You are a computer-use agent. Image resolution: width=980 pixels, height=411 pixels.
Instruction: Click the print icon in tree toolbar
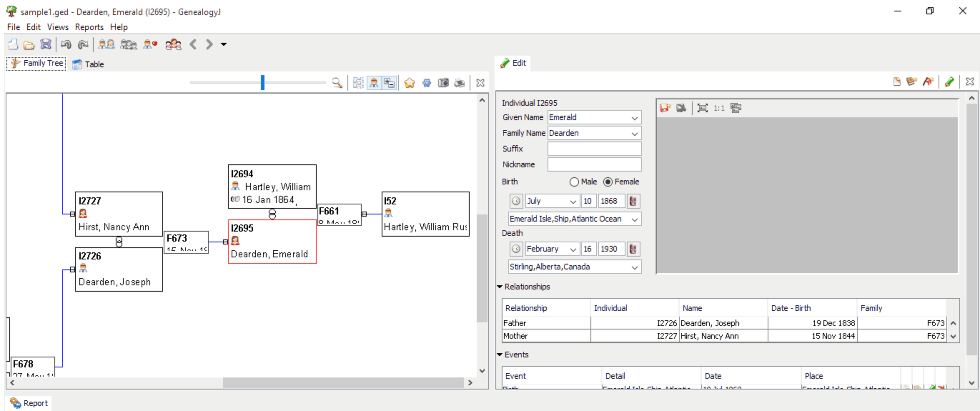(x=460, y=83)
